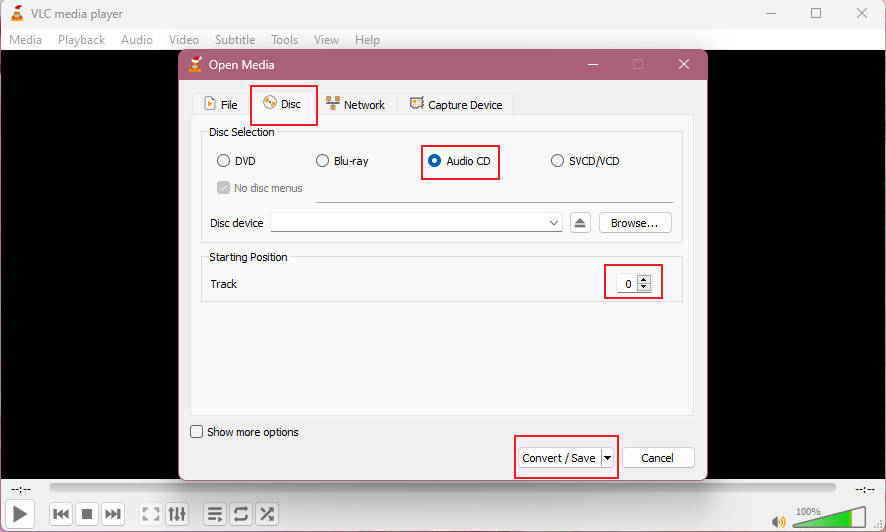Open the Convert / Save dropdown arrow
Viewport: 886px width, 532px height.
coord(607,458)
